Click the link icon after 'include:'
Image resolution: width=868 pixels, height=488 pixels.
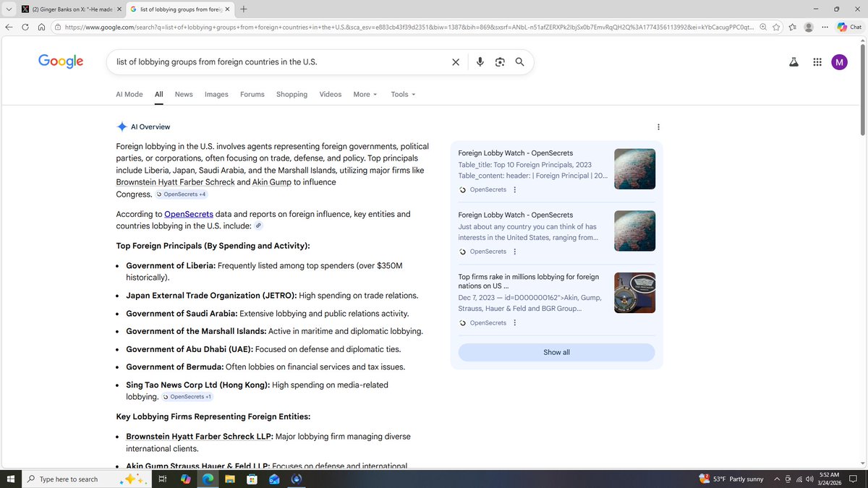pos(258,226)
